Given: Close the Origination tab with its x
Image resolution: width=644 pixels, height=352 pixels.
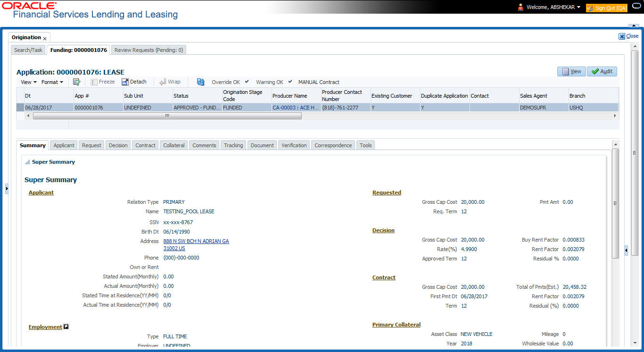Looking at the screenshot, I should [x=45, y=38].
